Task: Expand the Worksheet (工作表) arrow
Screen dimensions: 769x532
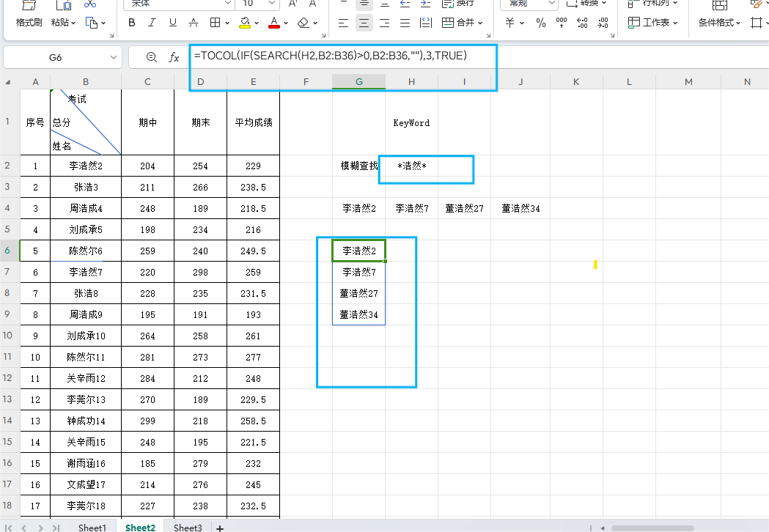Action: (x=675, y=23)
